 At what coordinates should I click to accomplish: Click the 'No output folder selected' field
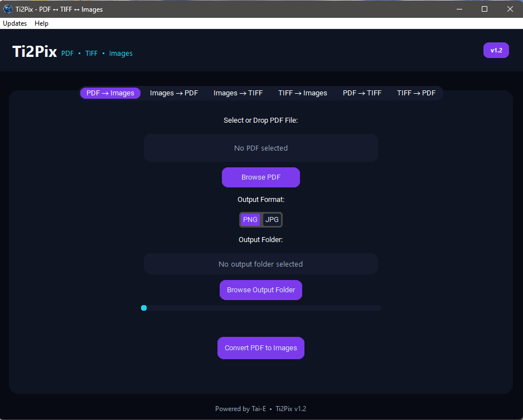pos(261,264)
